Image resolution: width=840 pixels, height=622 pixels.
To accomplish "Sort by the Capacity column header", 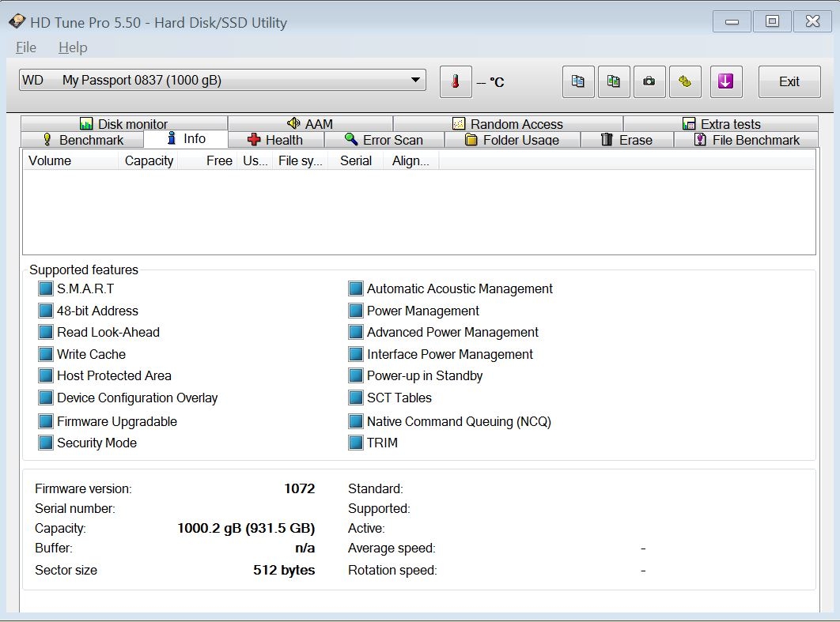I will [148, 160].
